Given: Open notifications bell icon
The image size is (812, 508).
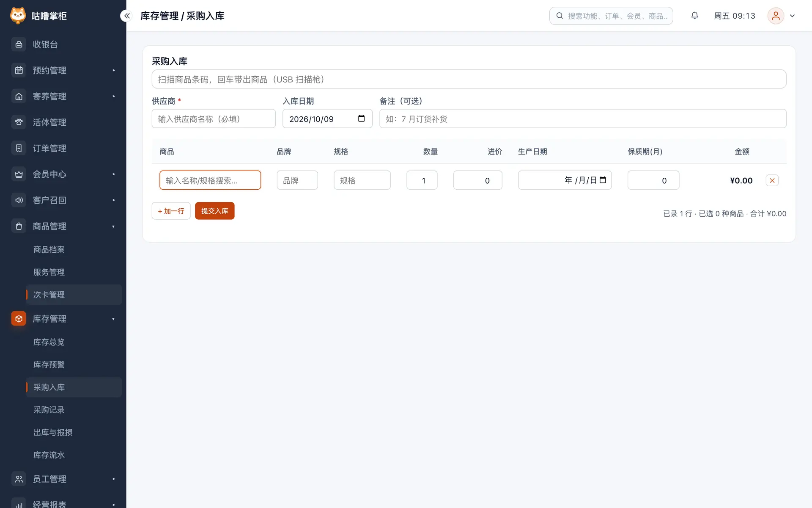Looking at the screenshot, I should pos(694,16).
